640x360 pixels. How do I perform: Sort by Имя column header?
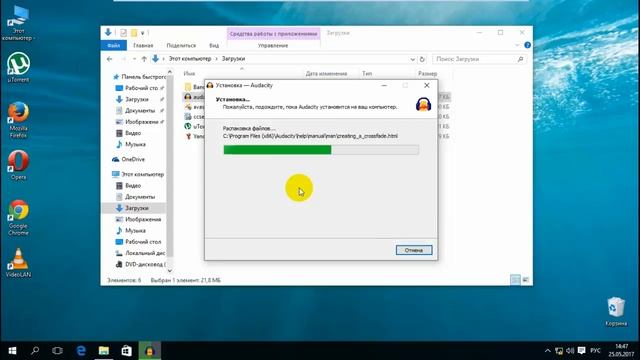click(189, 74)
